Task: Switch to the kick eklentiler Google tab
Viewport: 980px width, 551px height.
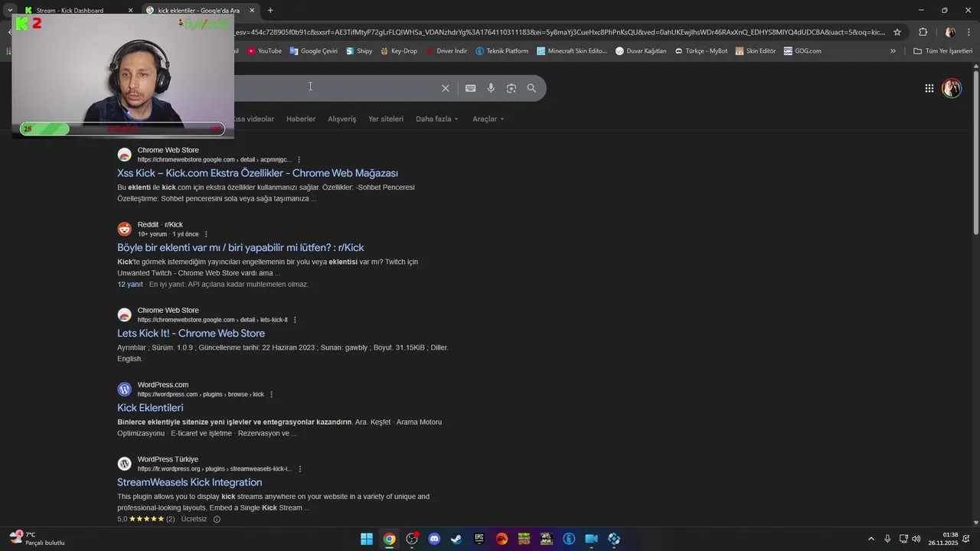Action: click(200, 10)
